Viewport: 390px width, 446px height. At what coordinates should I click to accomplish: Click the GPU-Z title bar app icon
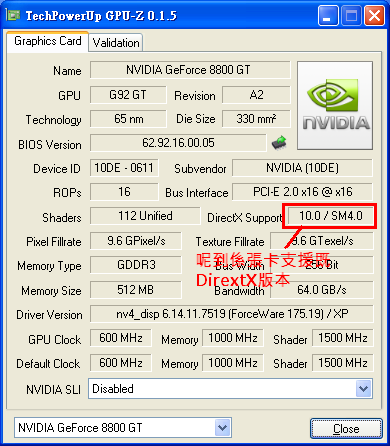[x=13, y=15]
